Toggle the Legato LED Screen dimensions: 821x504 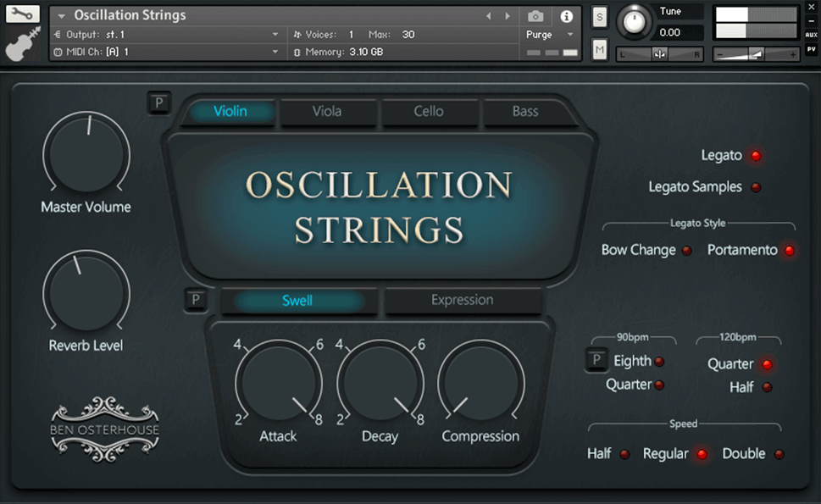pos(756,156)
